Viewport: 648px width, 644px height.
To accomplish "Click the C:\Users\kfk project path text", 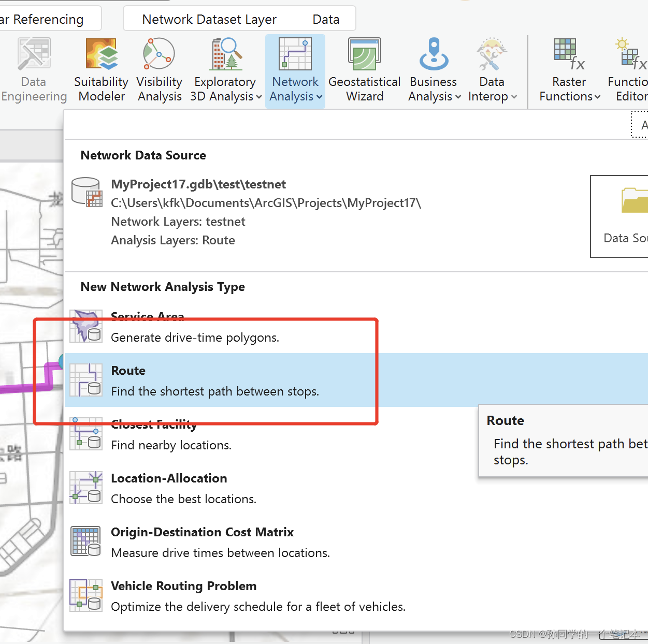I will point(266,203).
